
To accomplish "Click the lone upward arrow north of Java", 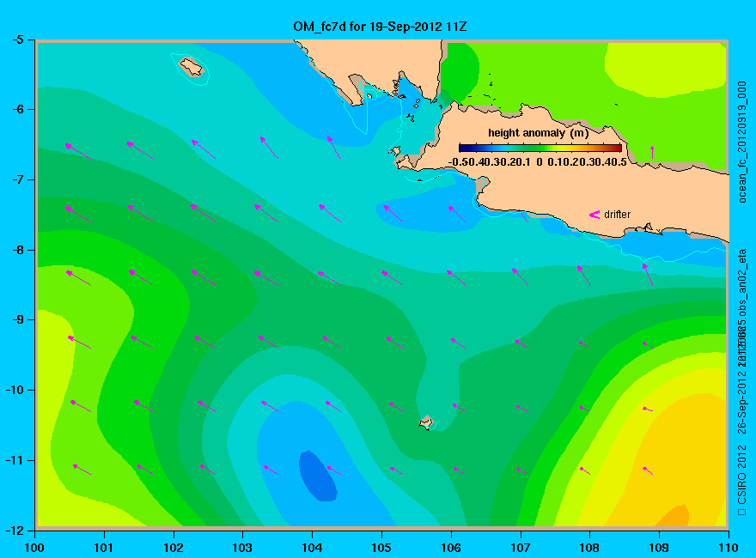I will tap(652, 152).
